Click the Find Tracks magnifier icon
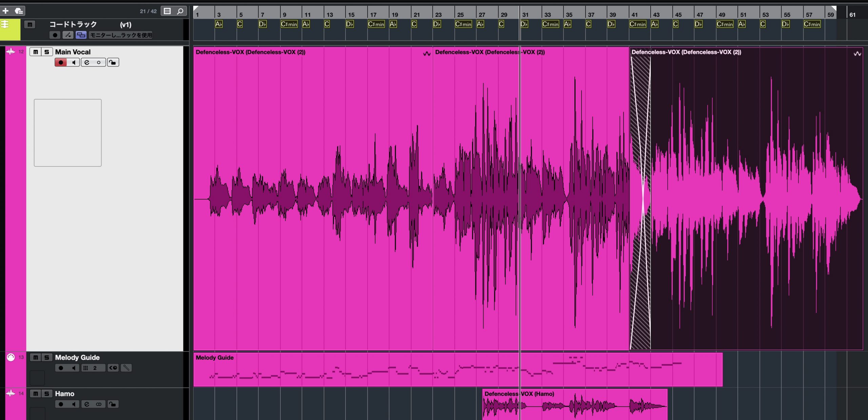 coord(180,11)
